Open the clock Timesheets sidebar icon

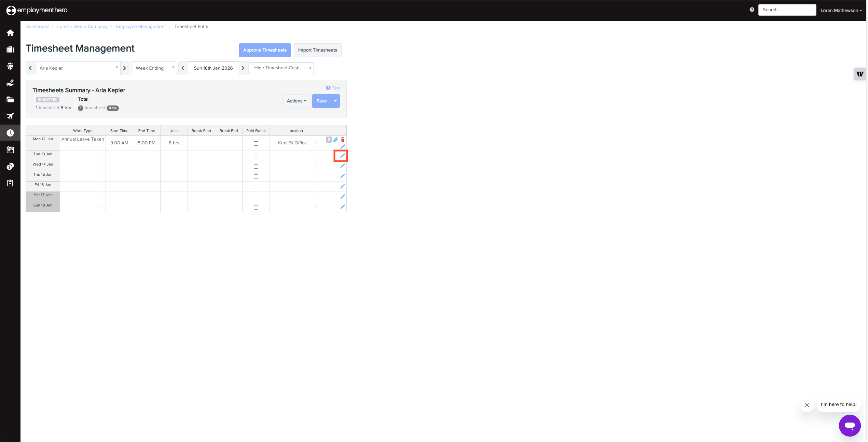click(10, 133)
